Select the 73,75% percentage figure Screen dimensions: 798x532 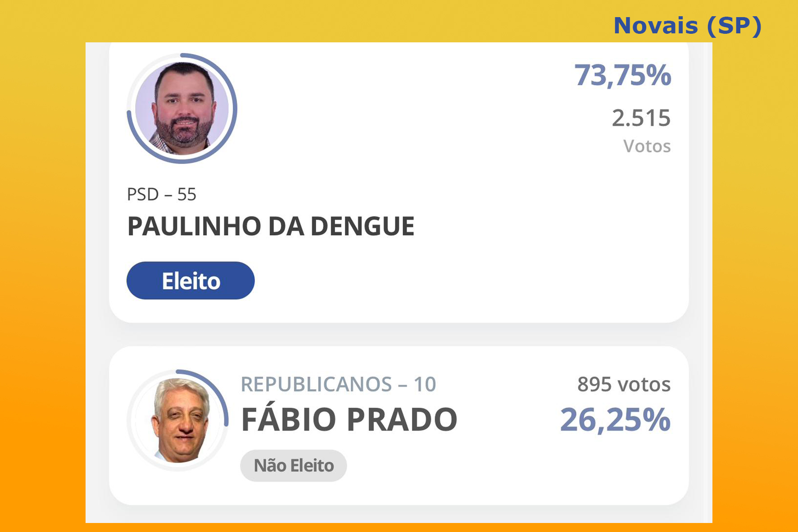pyautogui.click(x=622, y=75)
